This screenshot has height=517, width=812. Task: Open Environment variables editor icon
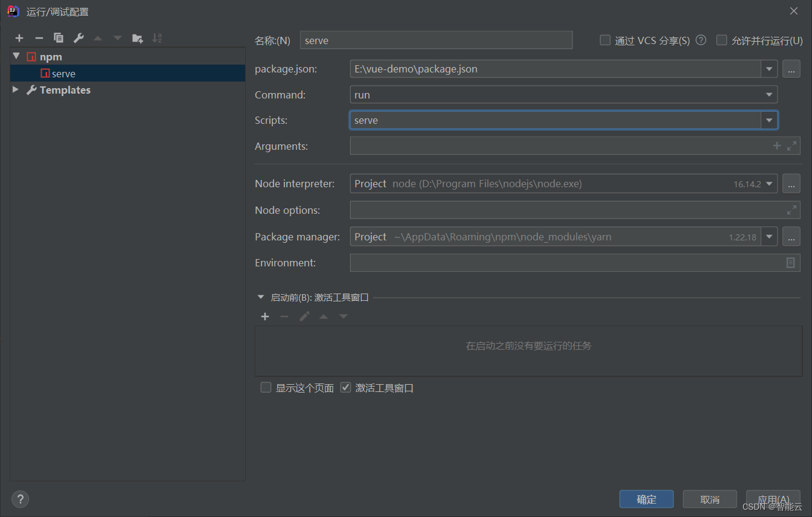click(x=790, y=263)
